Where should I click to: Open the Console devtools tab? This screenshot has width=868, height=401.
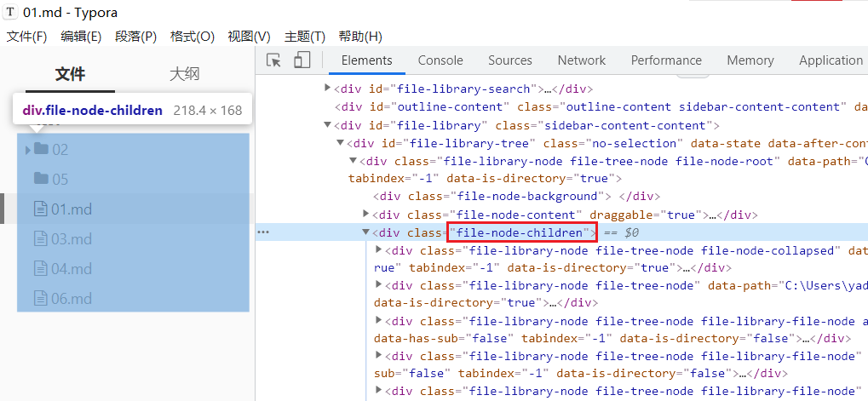tap(440, 60)
